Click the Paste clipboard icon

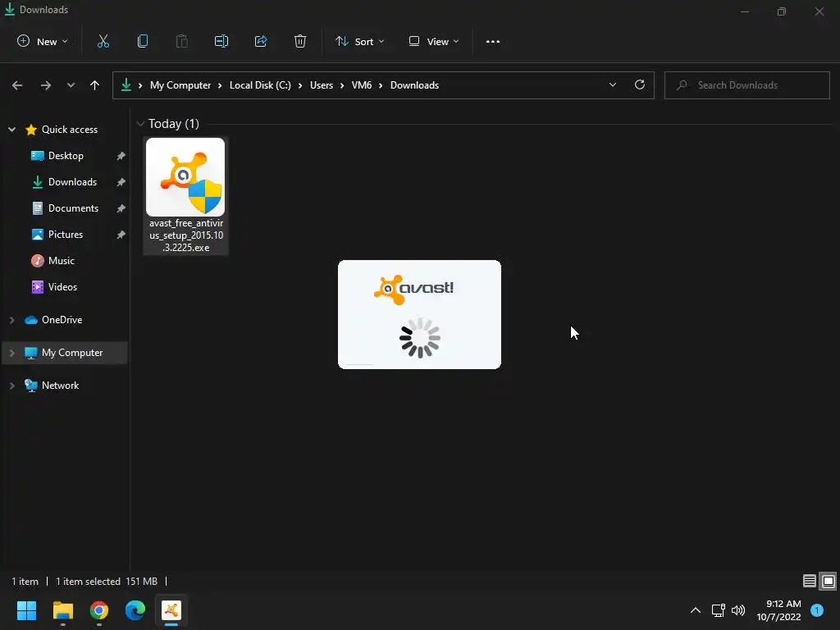[182, 41]
